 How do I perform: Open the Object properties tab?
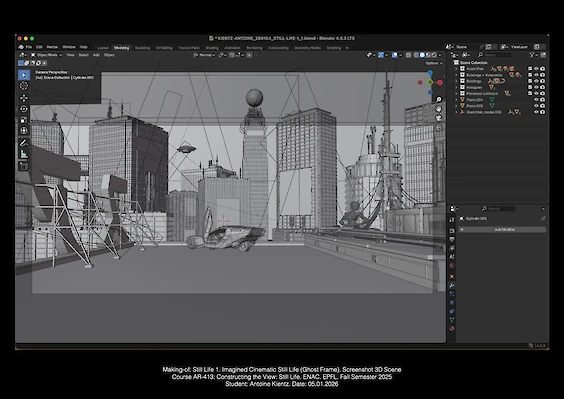(452, 276)
